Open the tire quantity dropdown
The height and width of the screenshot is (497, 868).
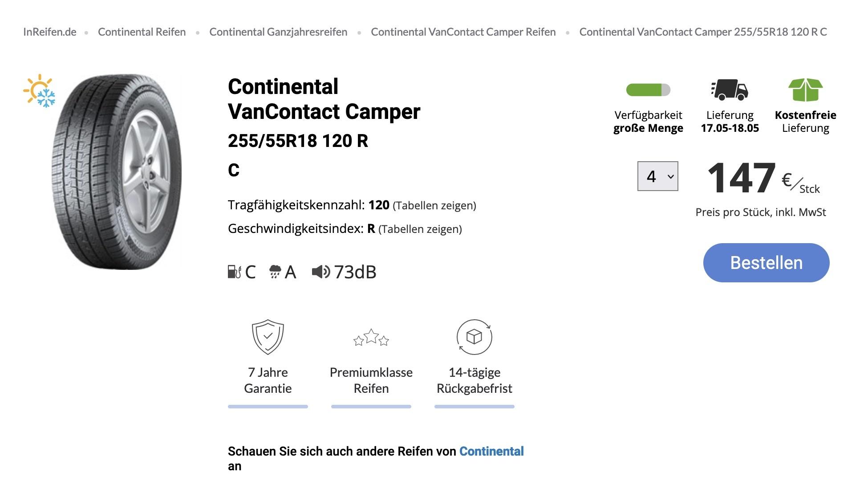tap(657, 176)
